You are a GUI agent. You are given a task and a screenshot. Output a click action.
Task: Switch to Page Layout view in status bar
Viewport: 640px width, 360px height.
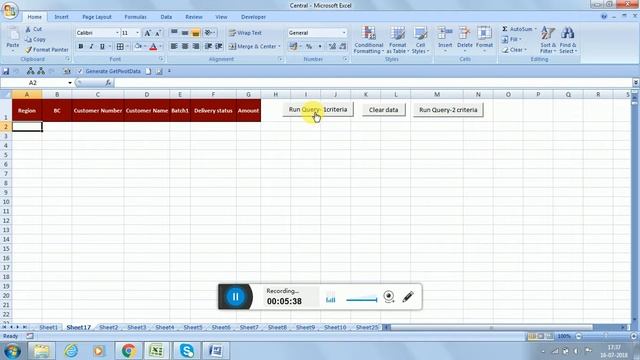[540, 336]
